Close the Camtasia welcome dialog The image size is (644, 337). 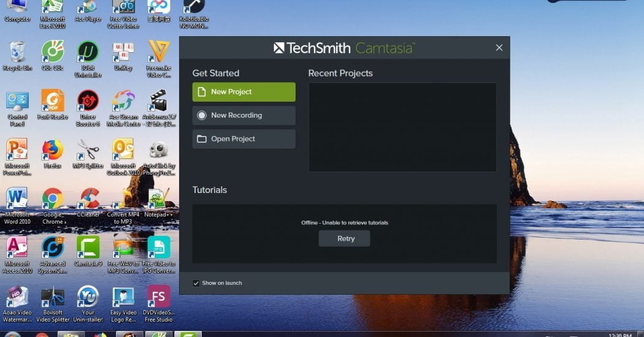(x=499, y=48)
